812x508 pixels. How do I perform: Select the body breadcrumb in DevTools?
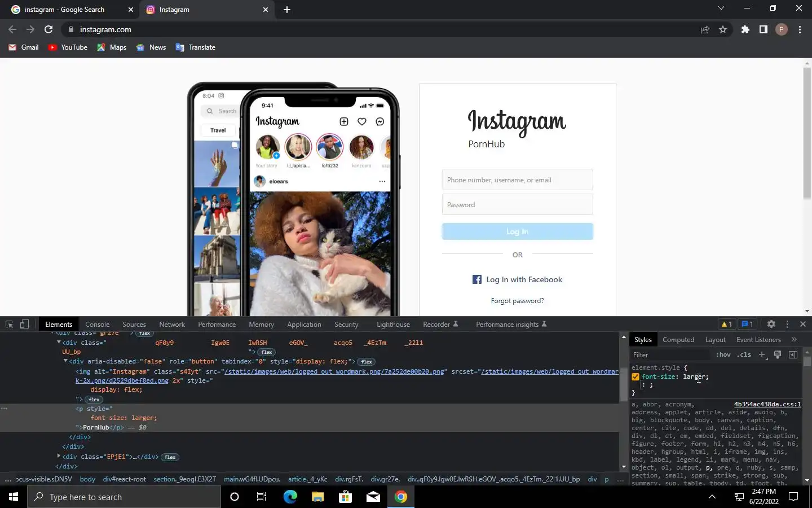pos(87,479)
